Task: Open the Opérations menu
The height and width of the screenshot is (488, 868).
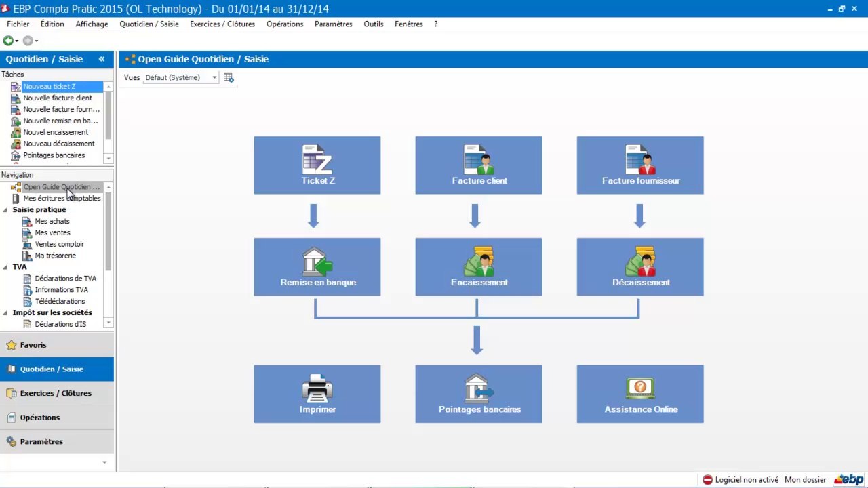Action: click(285, 24)
